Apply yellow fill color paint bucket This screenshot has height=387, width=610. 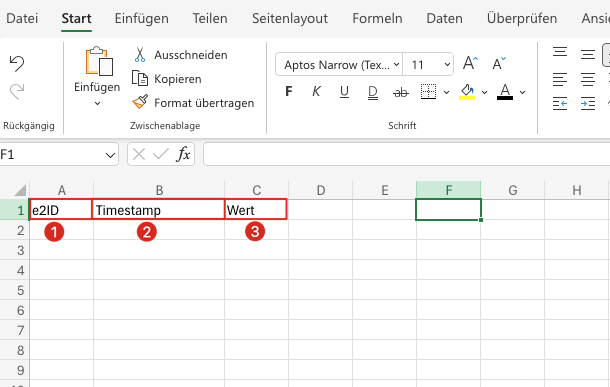pos(467,92)
